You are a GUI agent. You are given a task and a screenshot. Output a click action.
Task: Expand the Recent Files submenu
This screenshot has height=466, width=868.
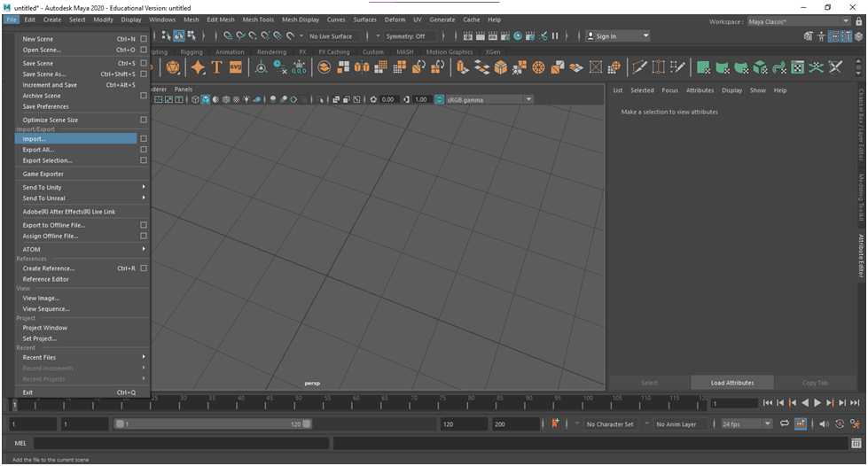(x=82, y=357)
